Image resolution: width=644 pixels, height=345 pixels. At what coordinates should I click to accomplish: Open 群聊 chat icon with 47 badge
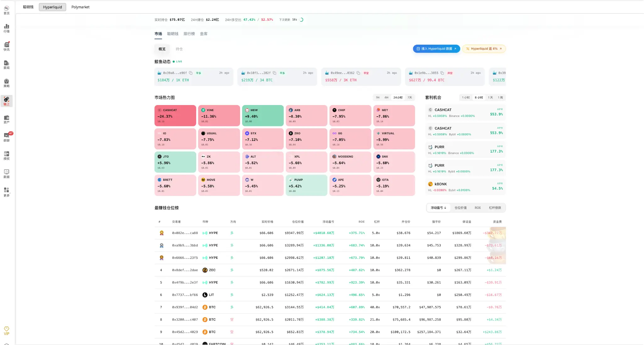(6, 137)
